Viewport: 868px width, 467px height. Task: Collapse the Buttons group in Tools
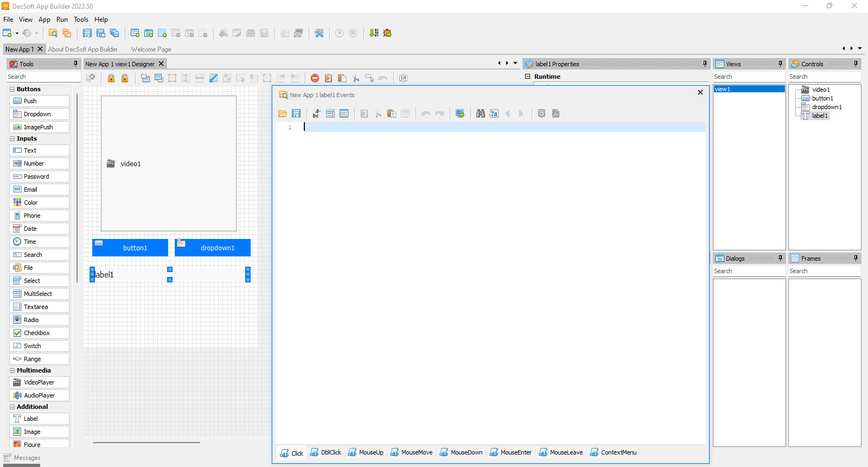pyautogui.click(x=12, y=89)
